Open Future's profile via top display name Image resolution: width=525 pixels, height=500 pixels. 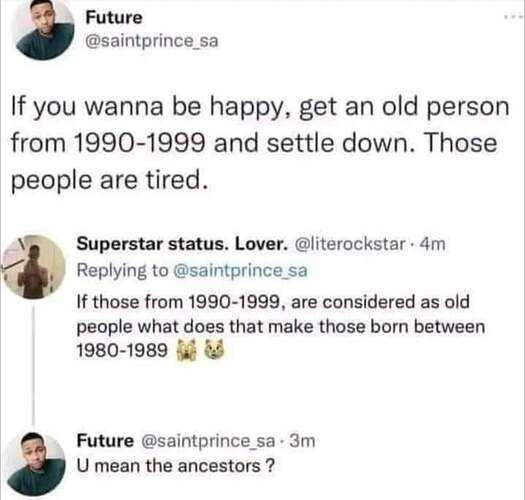tap(114, 18)
